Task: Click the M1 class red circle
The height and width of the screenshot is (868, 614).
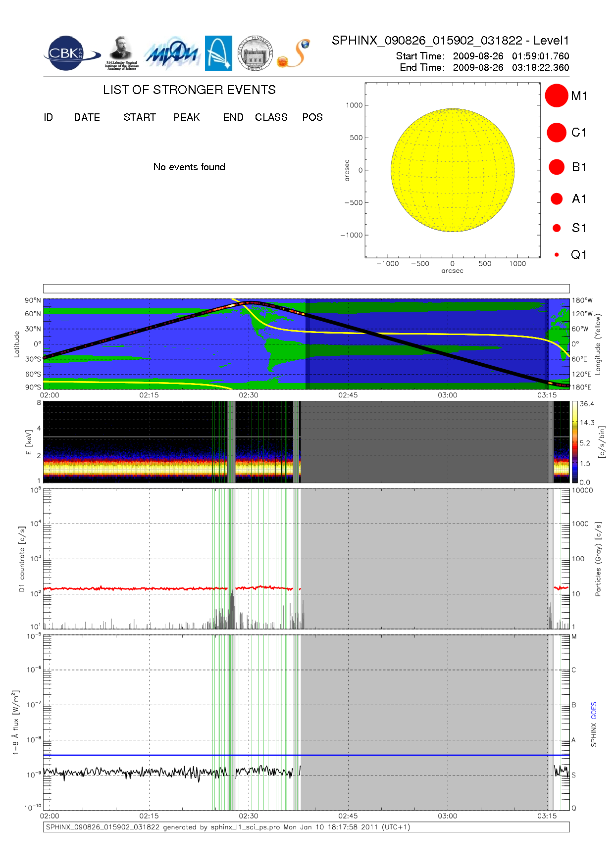Action: [x=556, y=96]
